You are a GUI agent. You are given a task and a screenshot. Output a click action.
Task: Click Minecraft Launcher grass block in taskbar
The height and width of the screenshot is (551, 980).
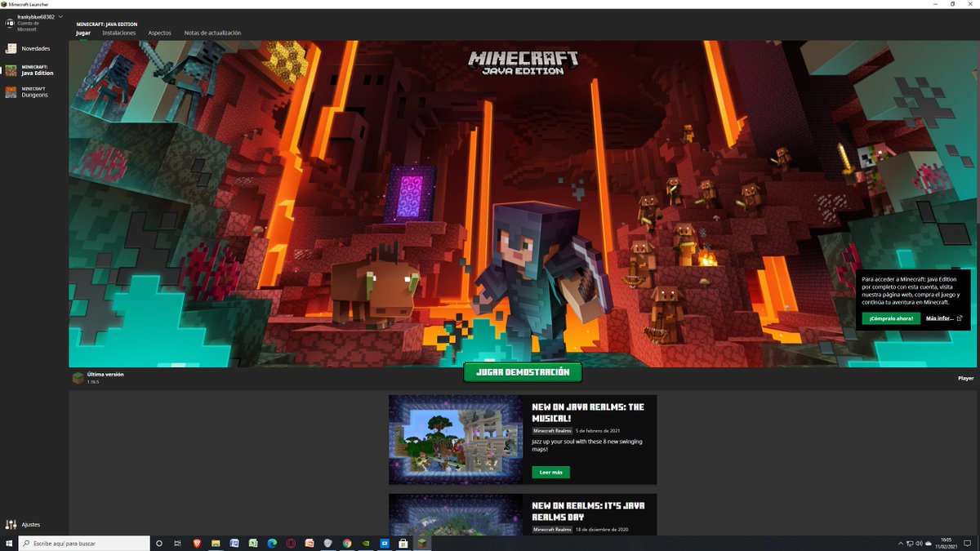(x=423, y=543)
